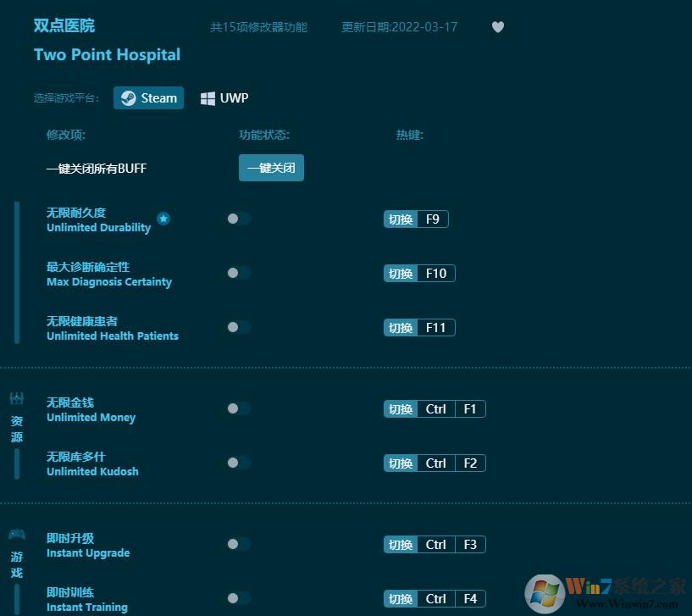Toggle Instant Upgrade switch
This screenshot has width=692, height=616.
coord(239,544)
